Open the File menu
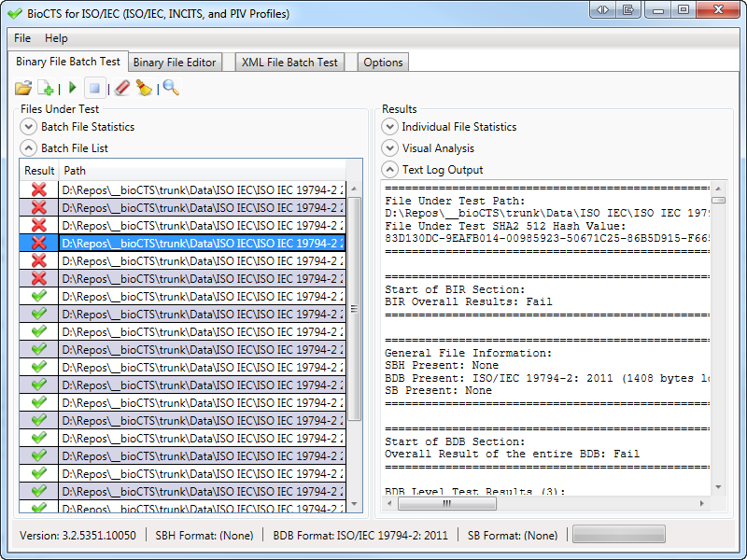Image resolution: width=747 pixels, height=560 pixels. click(22, 38)
